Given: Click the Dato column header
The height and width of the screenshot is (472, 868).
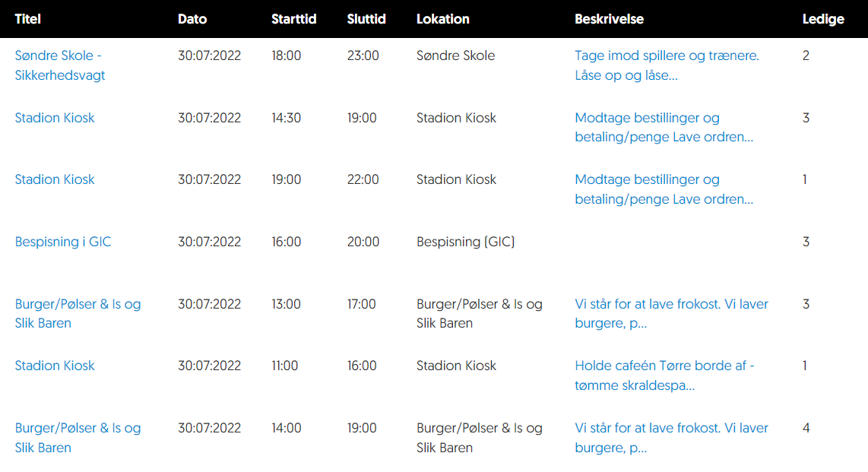Looking at the screenshot, I should 192,19.
